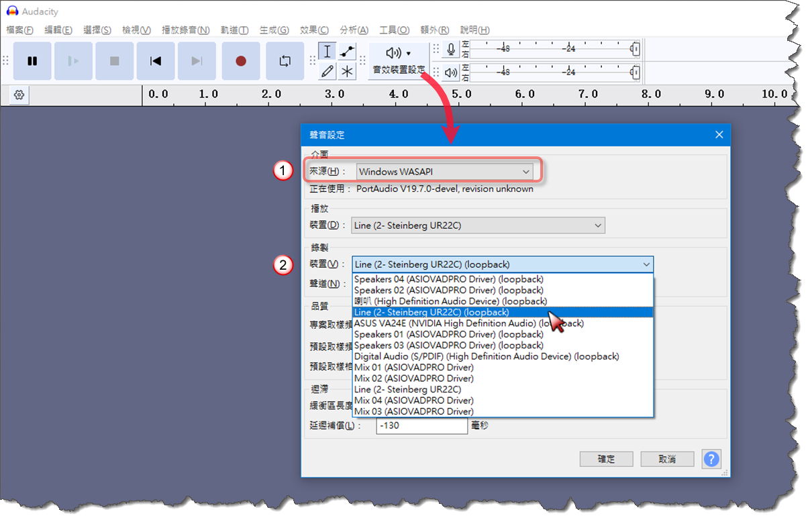
Task: Skip to start of the project
Action: (156, 61)
